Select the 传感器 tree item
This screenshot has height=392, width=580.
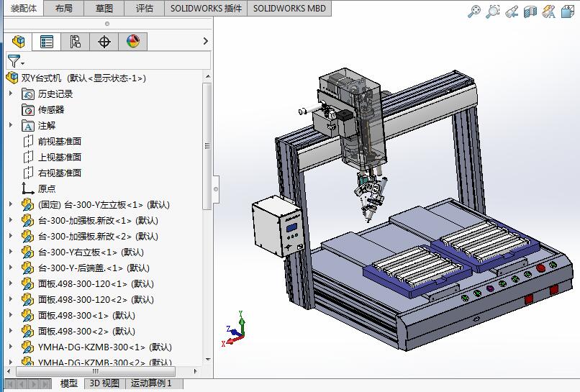51,110
